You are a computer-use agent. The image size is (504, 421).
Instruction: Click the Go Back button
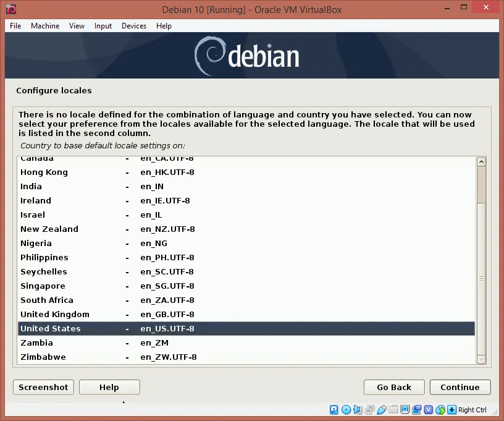tap(394, 387)
